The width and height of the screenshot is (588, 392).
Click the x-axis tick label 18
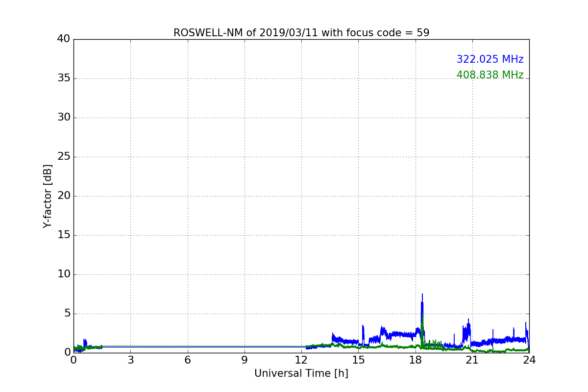pos(415,360)
